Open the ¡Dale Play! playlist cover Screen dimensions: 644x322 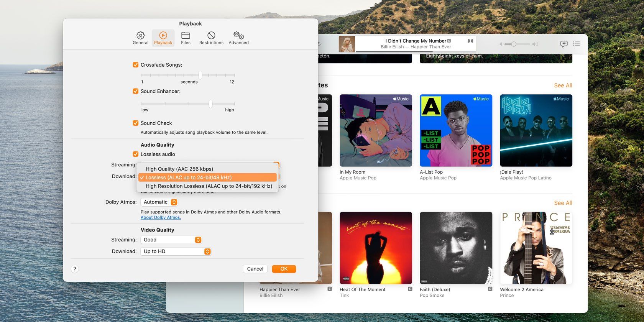click(536, 130)
